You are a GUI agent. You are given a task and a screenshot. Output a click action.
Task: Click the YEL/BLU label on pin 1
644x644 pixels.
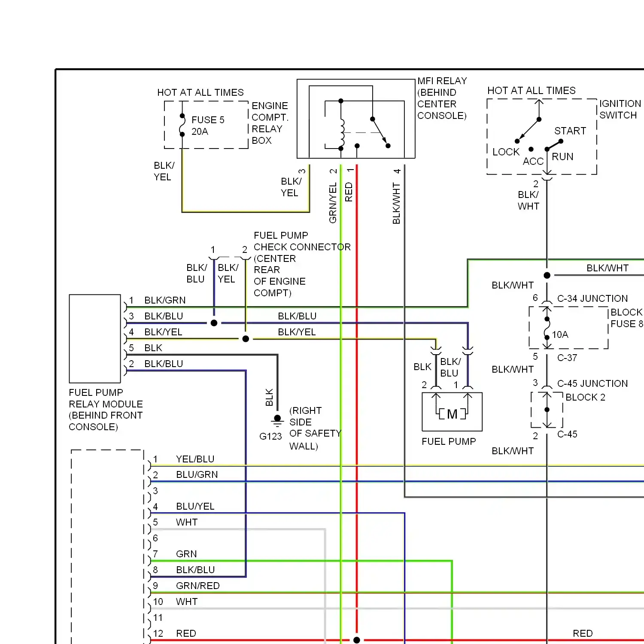tap(195, 459)
